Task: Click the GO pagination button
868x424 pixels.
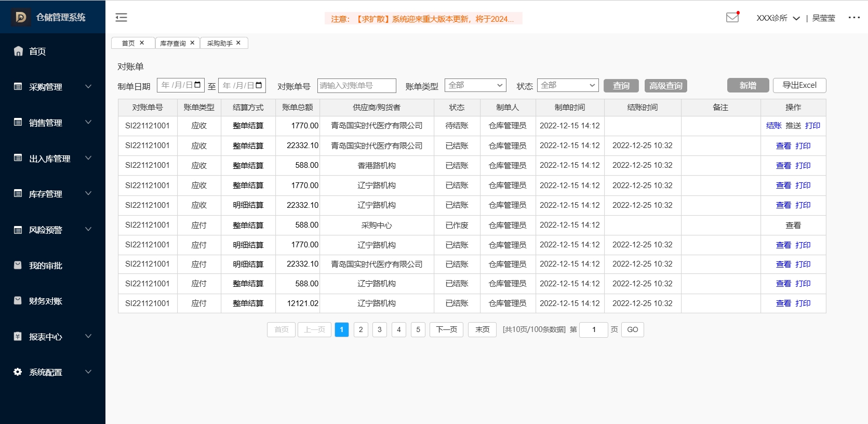Action: coord(632,329)
